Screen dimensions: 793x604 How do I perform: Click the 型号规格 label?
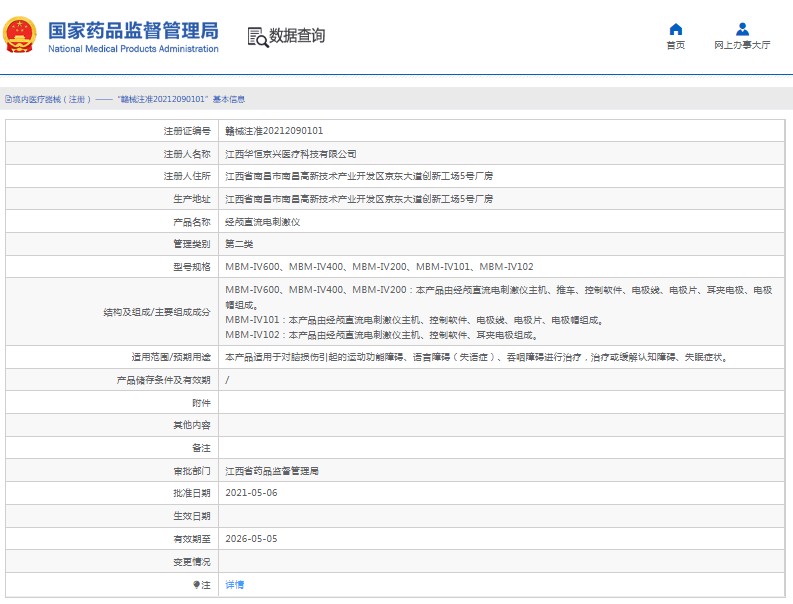tap(192, 267)
